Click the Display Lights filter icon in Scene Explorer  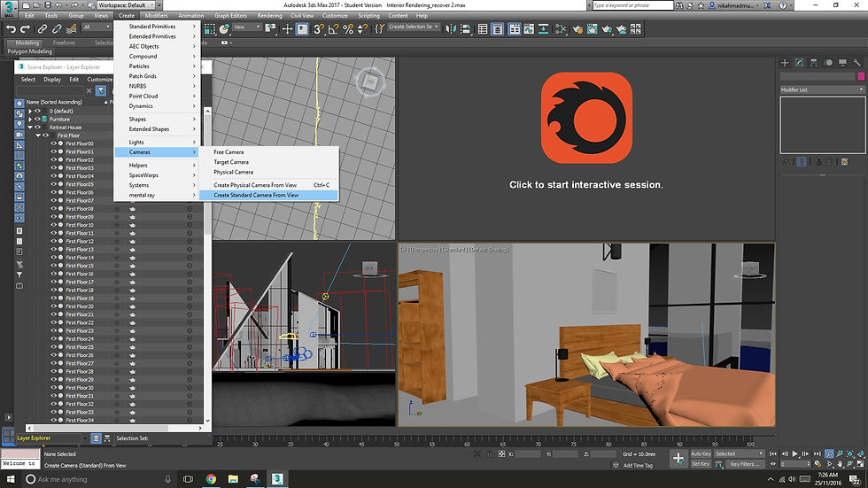[19, 123]
